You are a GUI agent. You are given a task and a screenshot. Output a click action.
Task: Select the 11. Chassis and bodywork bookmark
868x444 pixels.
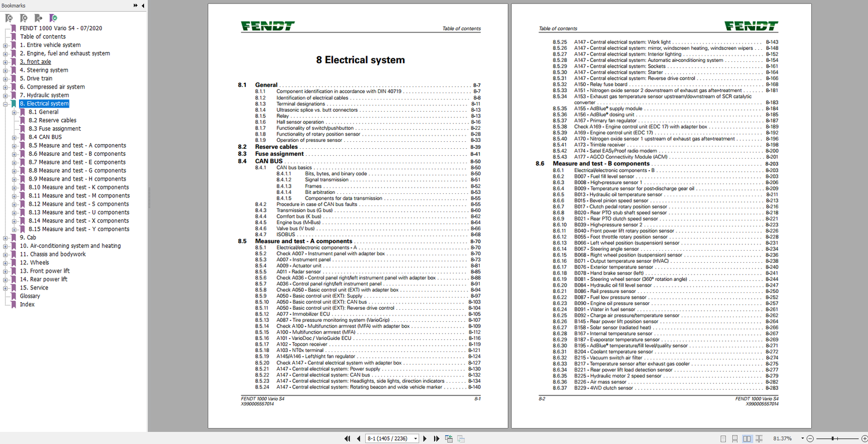coord(53,254)
